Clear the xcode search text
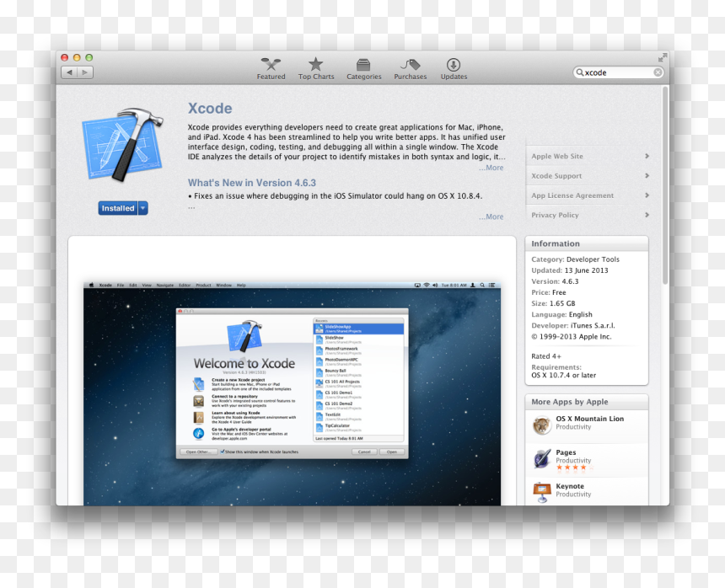725x588 pixels. click(x=658, y=72)
